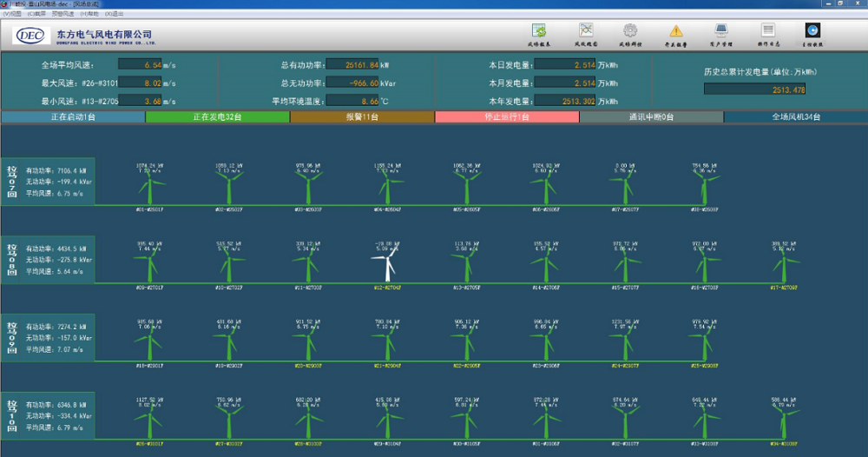Screen dimensions: 868x457
Task: Click the 停止运行1台 pink status button
Action: pyautogui.click(x=506, y=116)
